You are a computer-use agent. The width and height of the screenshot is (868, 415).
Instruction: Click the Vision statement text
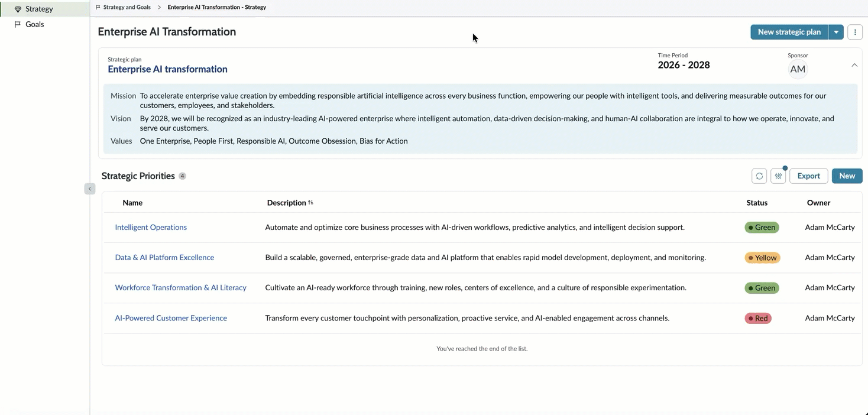(x=487, y=123)
